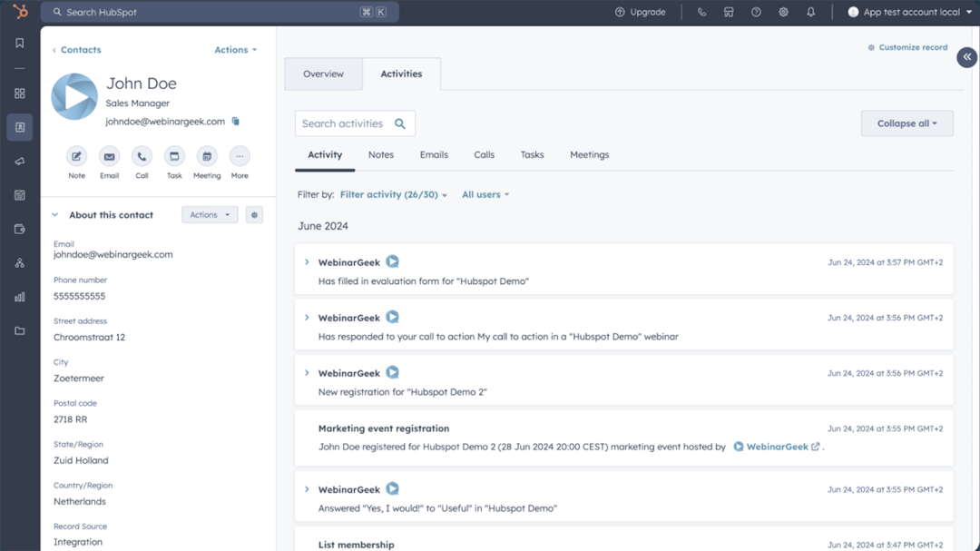Schedule a Meeting with the contact
980x551 pixels.
207,156
